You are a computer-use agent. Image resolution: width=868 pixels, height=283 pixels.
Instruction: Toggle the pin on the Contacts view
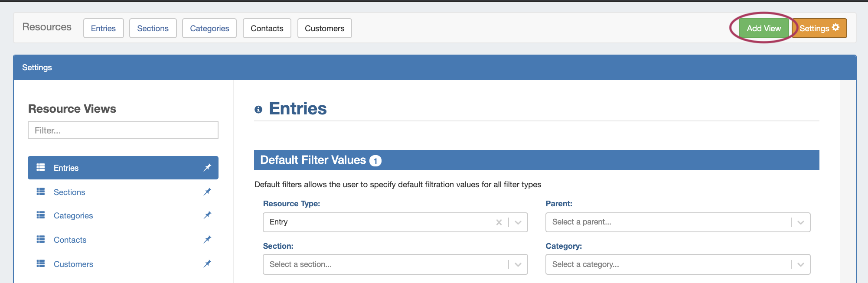click(x=208, y=239)
